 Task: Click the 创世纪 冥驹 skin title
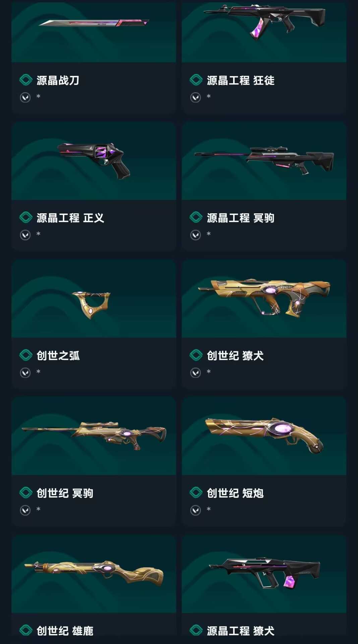(x=65, y=493)
